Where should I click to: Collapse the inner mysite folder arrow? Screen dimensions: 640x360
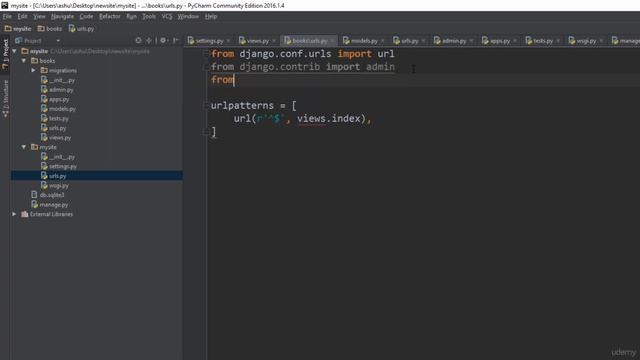coord(24,147)
